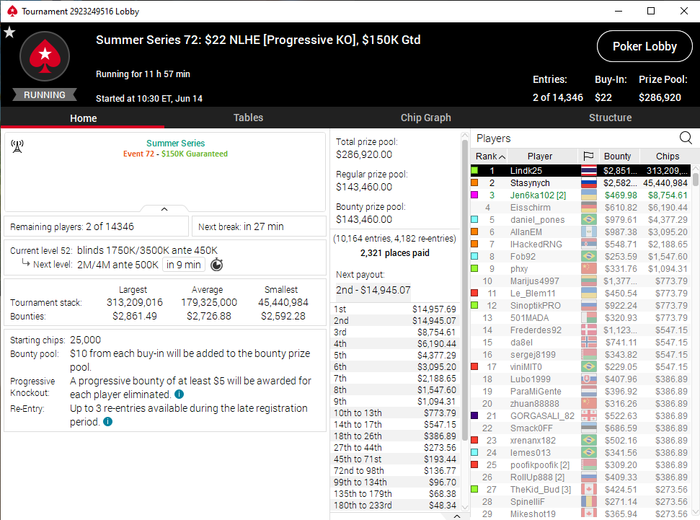Sort players by the Rank column
700x520 pixels.
pyautogui.click(x=490, y=156)
